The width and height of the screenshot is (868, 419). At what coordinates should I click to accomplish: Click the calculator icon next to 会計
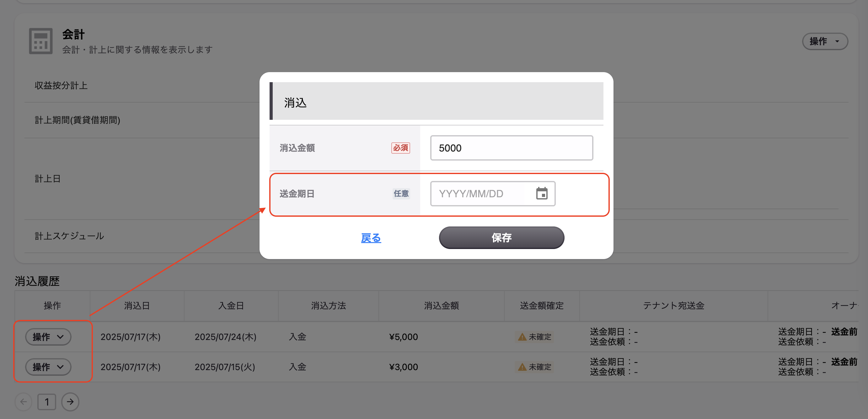[x=41, y=41]
